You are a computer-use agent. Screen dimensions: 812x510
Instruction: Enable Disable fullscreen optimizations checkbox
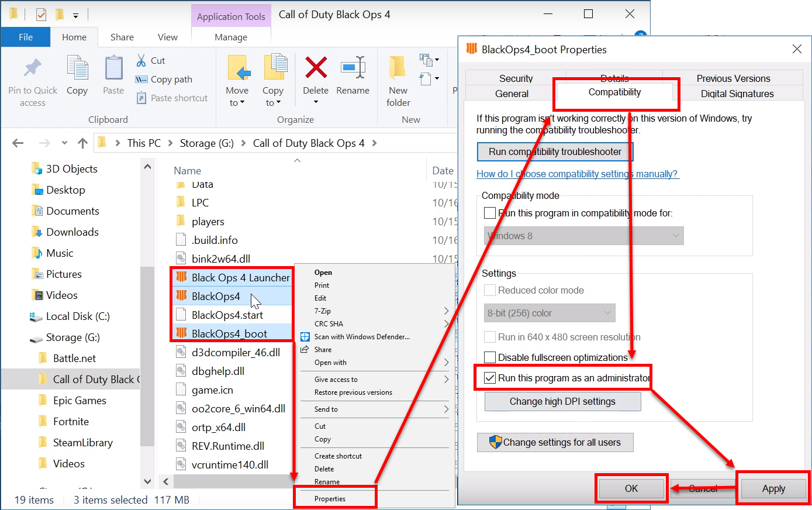490,357
